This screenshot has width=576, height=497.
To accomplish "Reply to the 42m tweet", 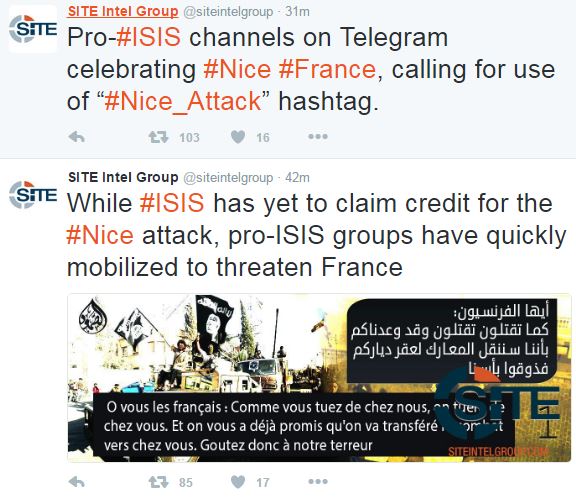I will tap(77, 482).
